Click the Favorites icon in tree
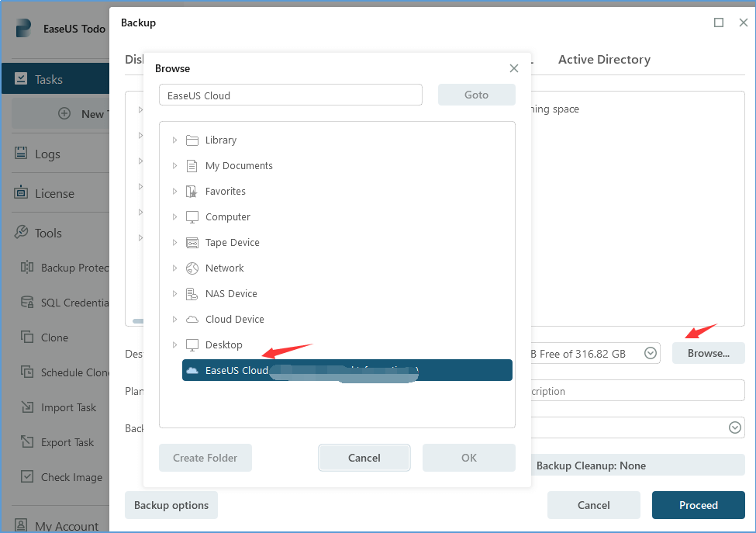The width and height of the screenshot is (756, 533). (192, 192)
